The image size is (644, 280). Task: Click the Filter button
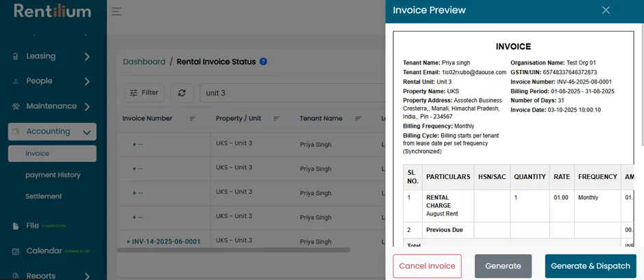(144, 93)
